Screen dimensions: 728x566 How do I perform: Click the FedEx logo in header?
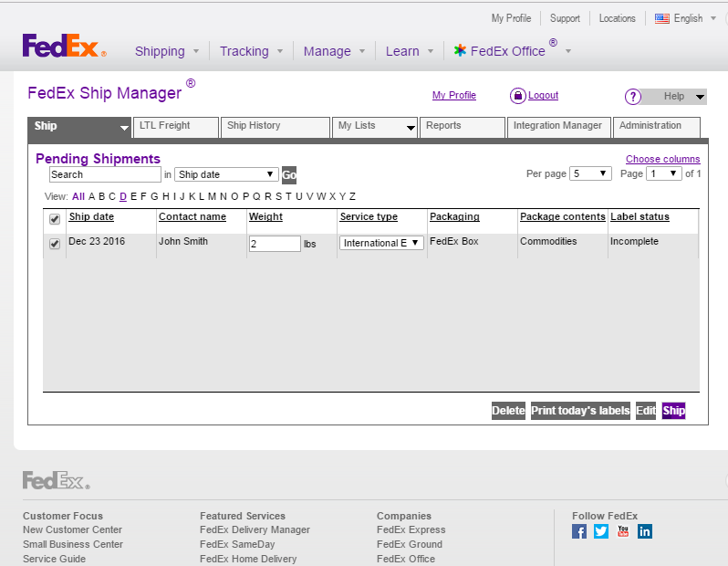pos(64,46)
